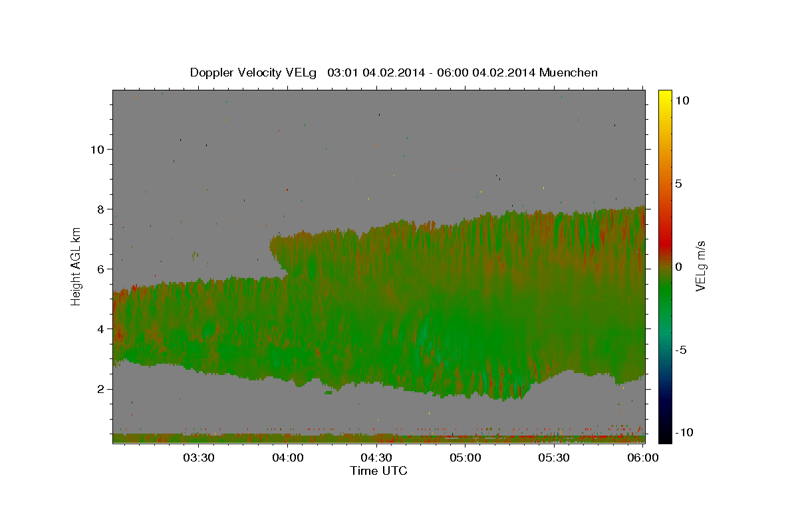
Task: Click the colorbar value -10 label
Action: coord(684,432)
